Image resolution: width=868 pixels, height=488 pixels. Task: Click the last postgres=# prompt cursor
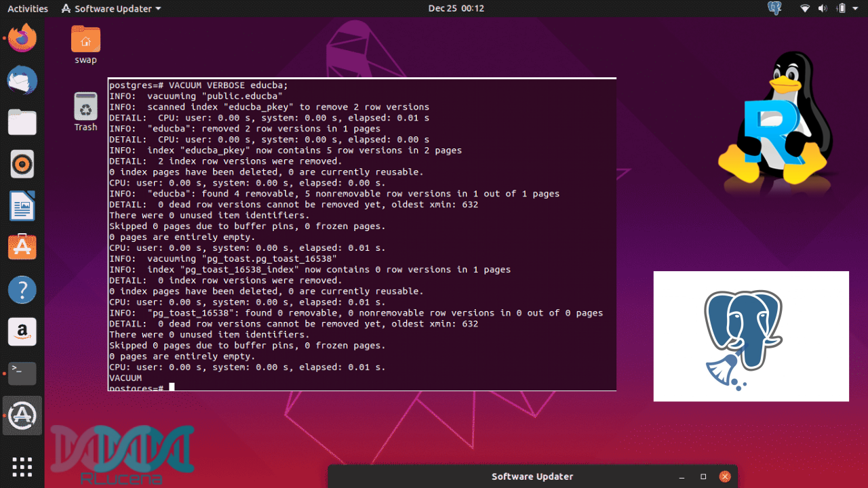(x=172, y=387)
